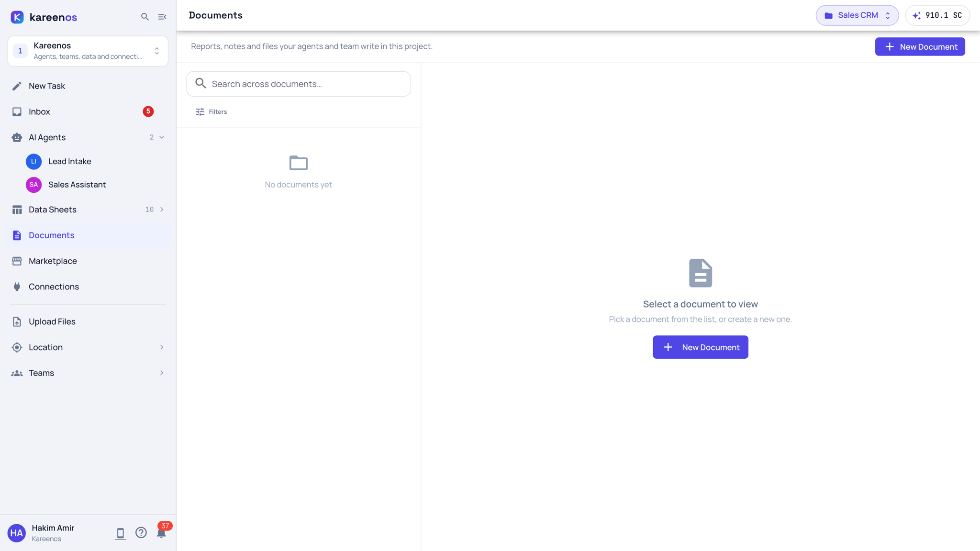Viewport: 980px width, 551px height.
Task: Click the 'Select a document to view' text
Action: point(700,304)
